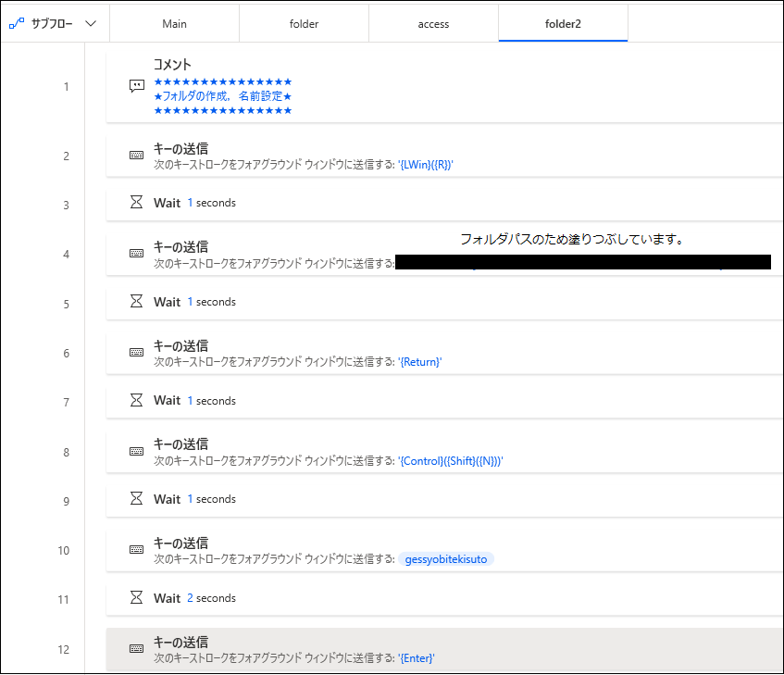Open the access subflow tab
The height and width of the screenshot is (675, 784).
433,22
